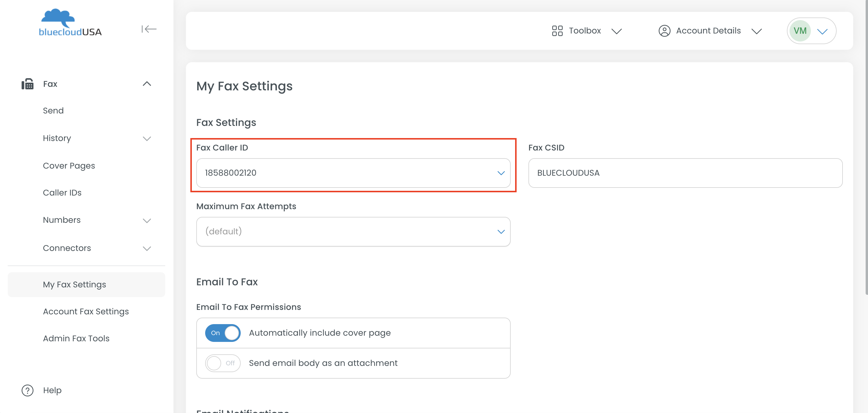Expand the Numbers submenu

147,220
